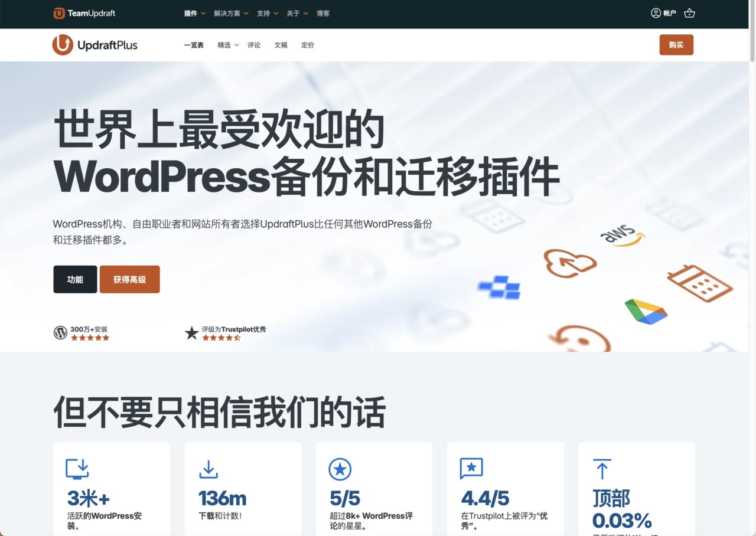Click the 下载和计数! caption text
Screen dimensions: 756x536
point(220,516)
